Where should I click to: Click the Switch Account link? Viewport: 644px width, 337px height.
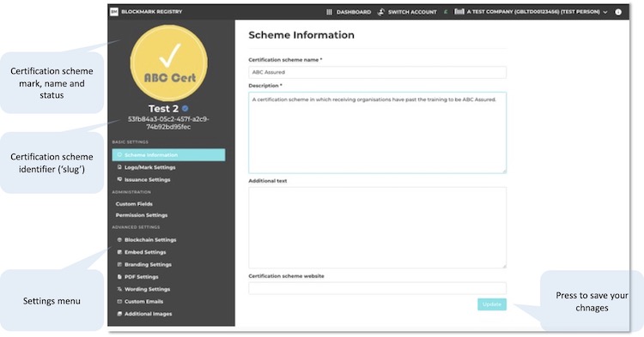tap(412, 12)
